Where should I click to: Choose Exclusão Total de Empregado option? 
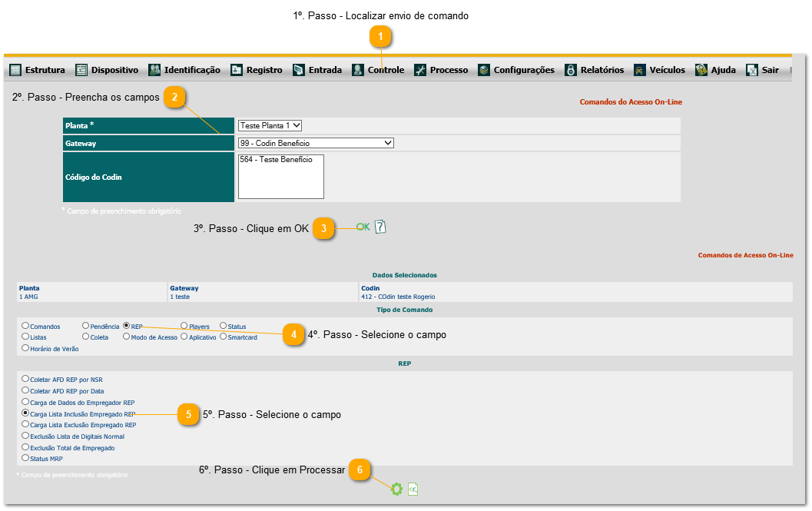[25, 446]
